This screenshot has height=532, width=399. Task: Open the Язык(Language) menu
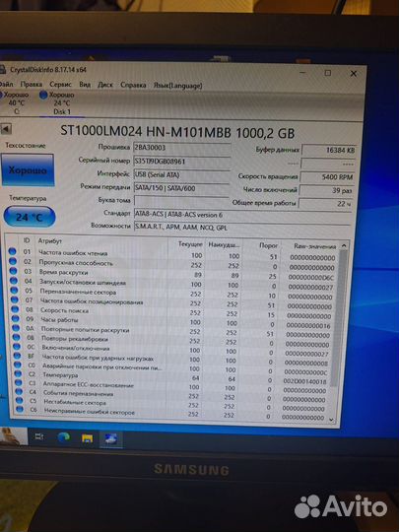pyautogui.click(x=177, y=86)
